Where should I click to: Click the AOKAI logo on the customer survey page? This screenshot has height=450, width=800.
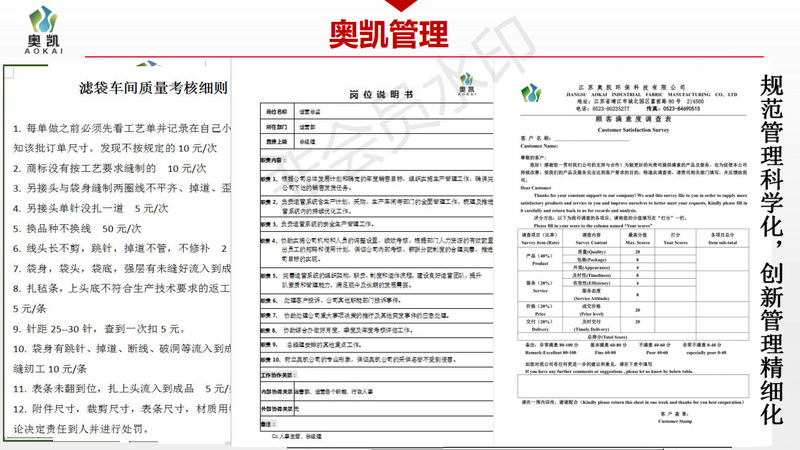point(531,93)
